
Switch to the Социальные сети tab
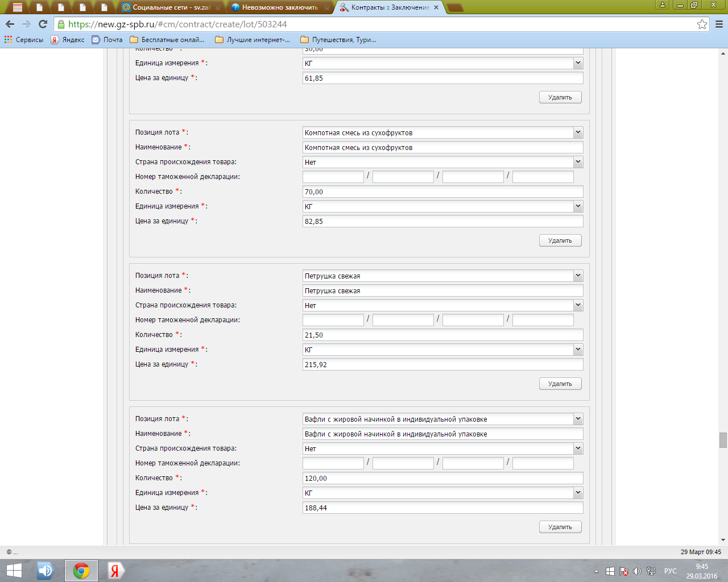pyautogui.click(x=171, y=7)
